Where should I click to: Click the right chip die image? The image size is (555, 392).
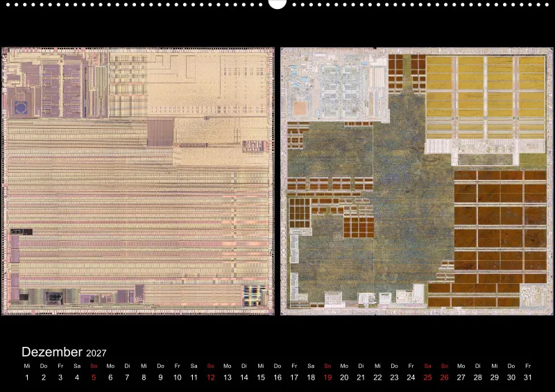coord(417,181)
